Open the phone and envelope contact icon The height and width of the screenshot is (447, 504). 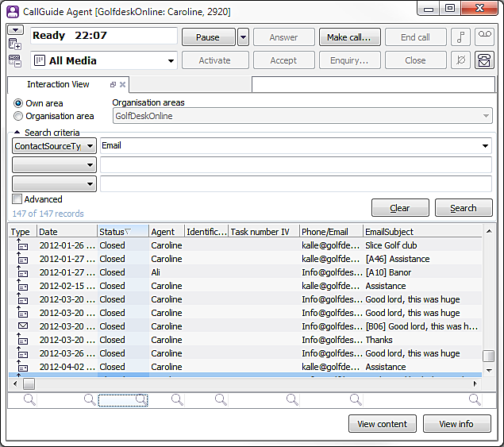(484, 60)
